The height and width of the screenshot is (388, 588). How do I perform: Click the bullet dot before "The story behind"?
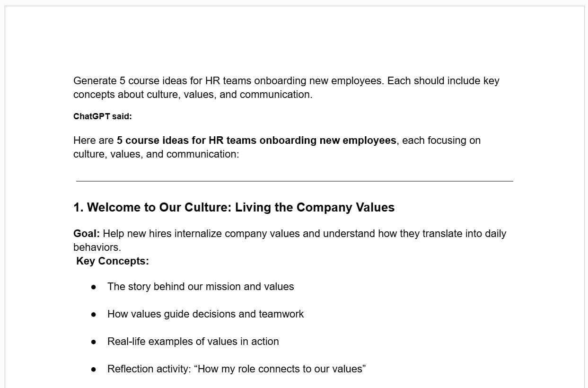pyautogui.click(x=94, y=287)
